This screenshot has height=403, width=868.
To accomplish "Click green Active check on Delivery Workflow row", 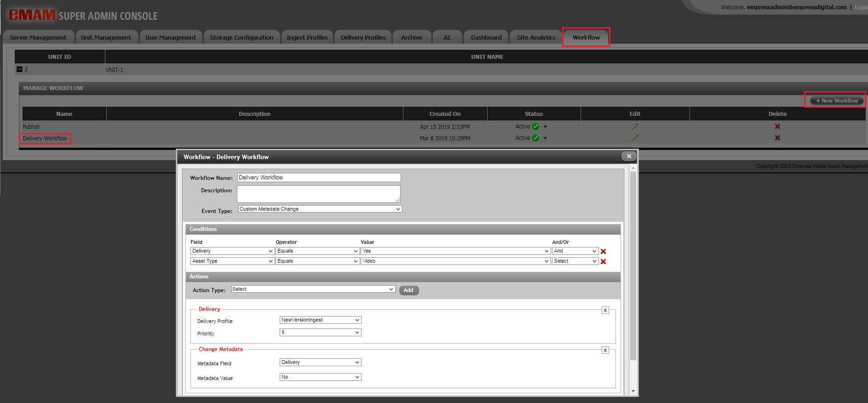I will pyautogui.click(x=535, y=138).
